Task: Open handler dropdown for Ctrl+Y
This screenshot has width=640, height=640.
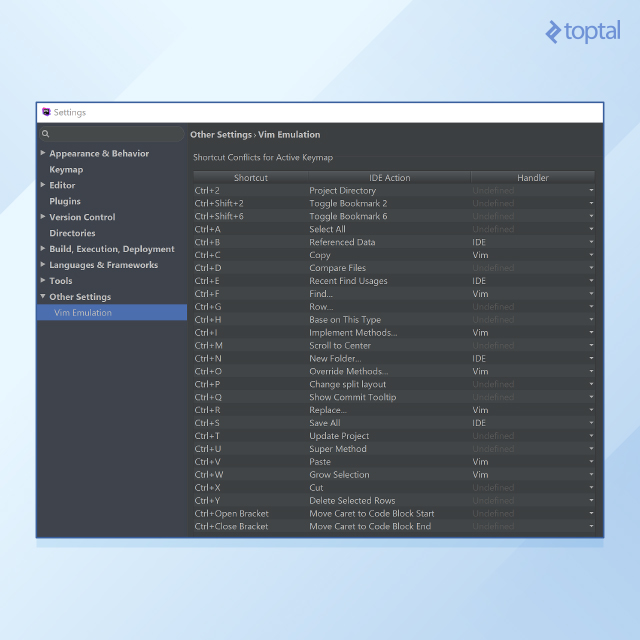Action: pyautogui.click(x=591, y=500)
